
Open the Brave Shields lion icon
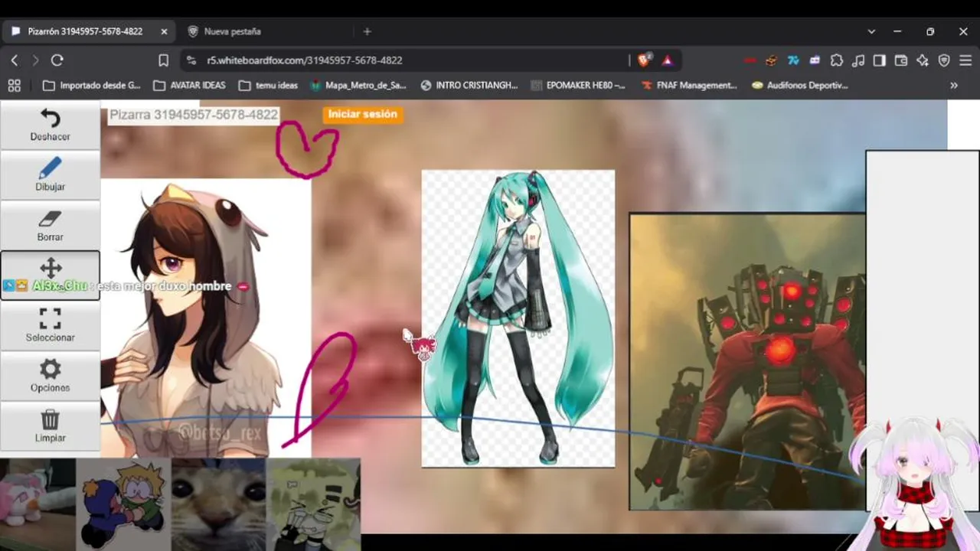pos(644,60)
